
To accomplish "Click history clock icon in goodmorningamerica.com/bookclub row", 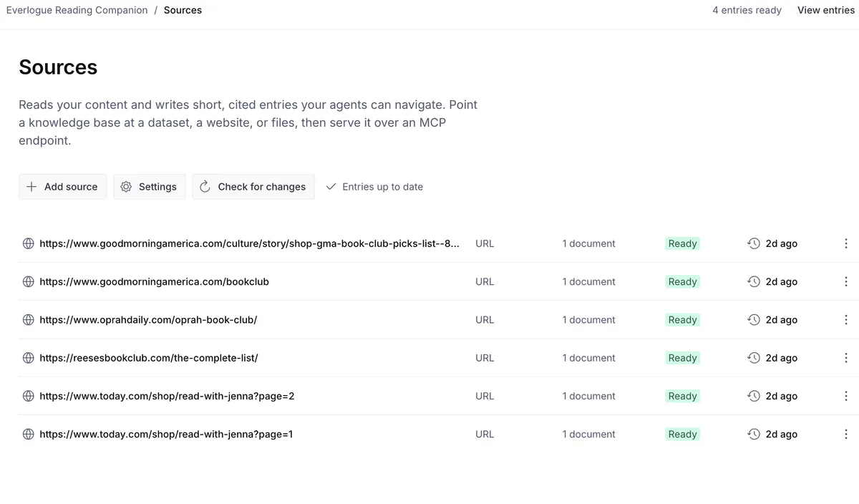I will tap(754, 281).
